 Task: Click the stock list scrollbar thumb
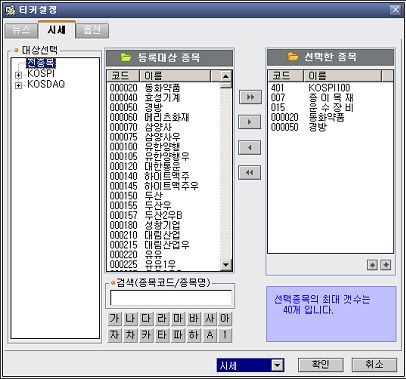click(x=226, y=85)
